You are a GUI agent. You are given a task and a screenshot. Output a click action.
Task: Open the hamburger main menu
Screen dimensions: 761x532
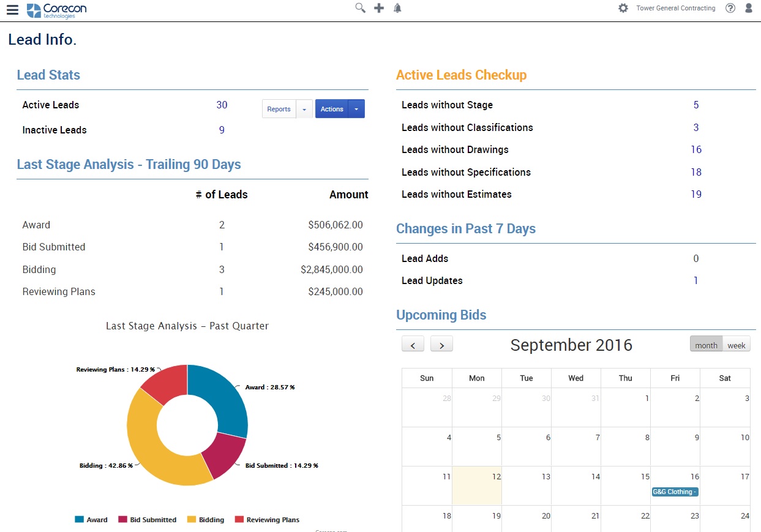click(12, 9)
